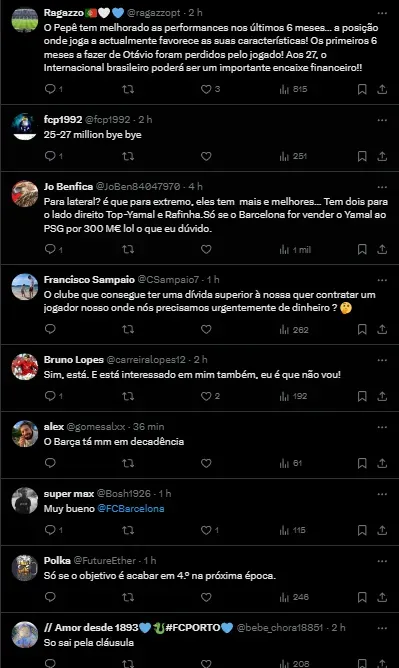
Task: Bookmark Francisco Sampaio's tweet
Action: 362,329
